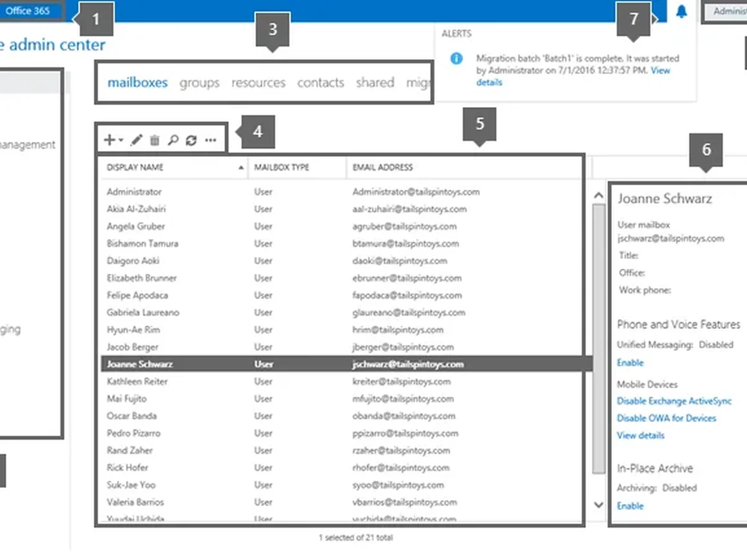Sort by the DISPLAY NAME column arrow
The image size is (747, 560).
pos(241,167)
